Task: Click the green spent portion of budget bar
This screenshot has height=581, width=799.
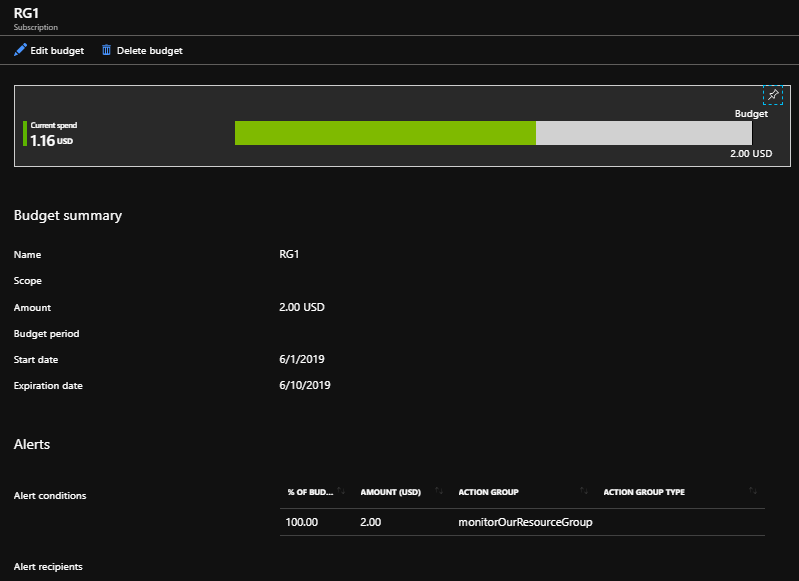Action: click(x=385, y=133)
